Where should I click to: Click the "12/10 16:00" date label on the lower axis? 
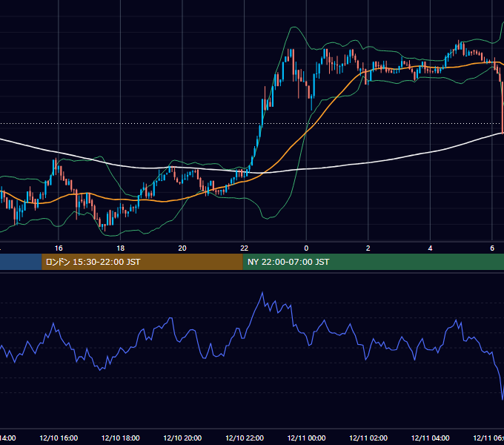click(59, 438)
